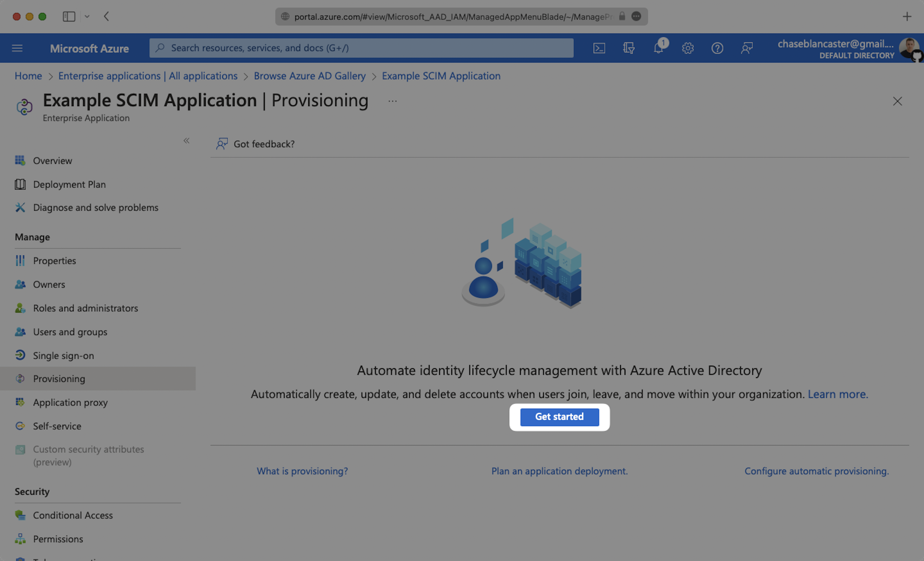This screenshot has height=561, width=924.
Task: Open the ellipsis menu beside the Provisioning title
Action: pos(392,101)
